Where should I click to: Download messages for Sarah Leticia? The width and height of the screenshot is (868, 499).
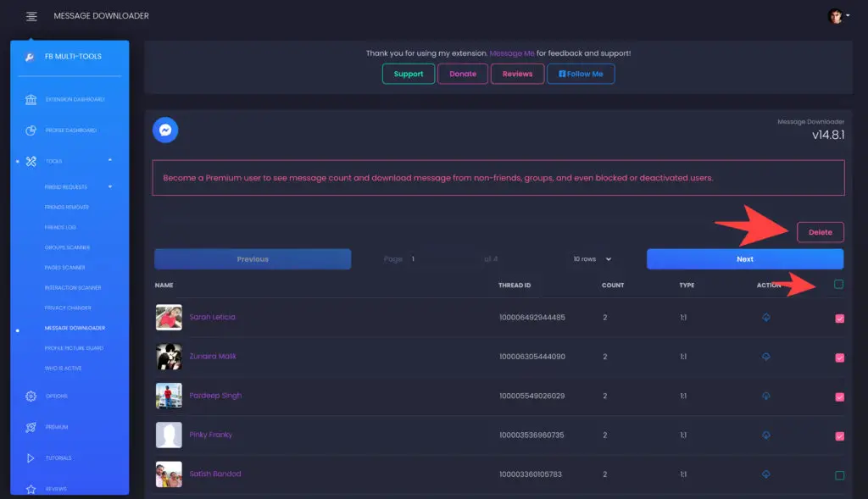click(x=766, y=318)
